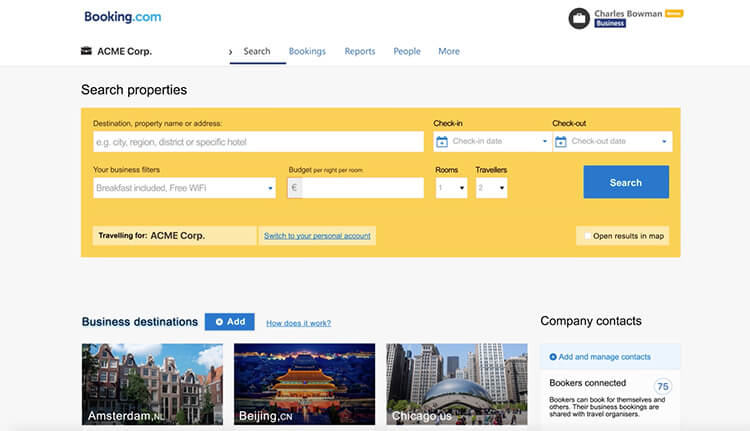Click Switch to your personal account link

click(x=317, y=236)
